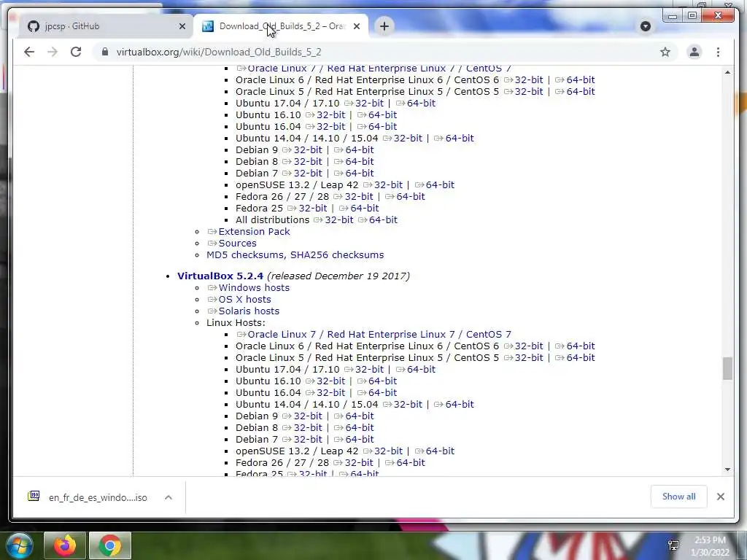Viewport: 747px width, 560px height.
Task: Click the Chrome taskbar icon
Action: point(110,545)
